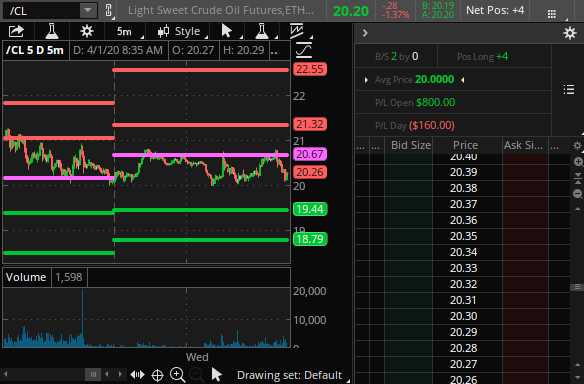Toggle the symbol link clip icon
584x384 pixels.
[x=108, y=10]
